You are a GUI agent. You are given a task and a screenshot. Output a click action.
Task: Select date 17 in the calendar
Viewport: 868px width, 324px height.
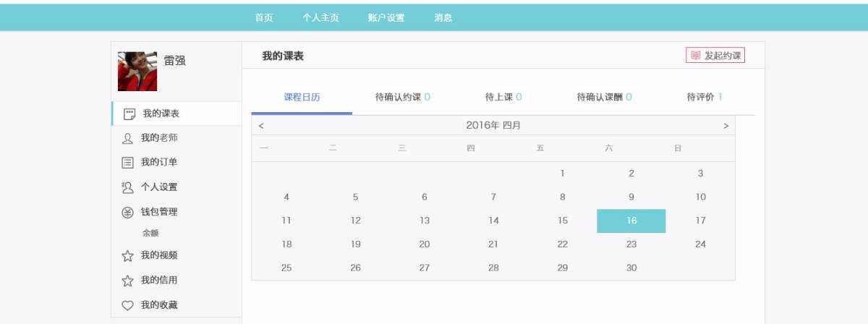(x=700, y=221)
